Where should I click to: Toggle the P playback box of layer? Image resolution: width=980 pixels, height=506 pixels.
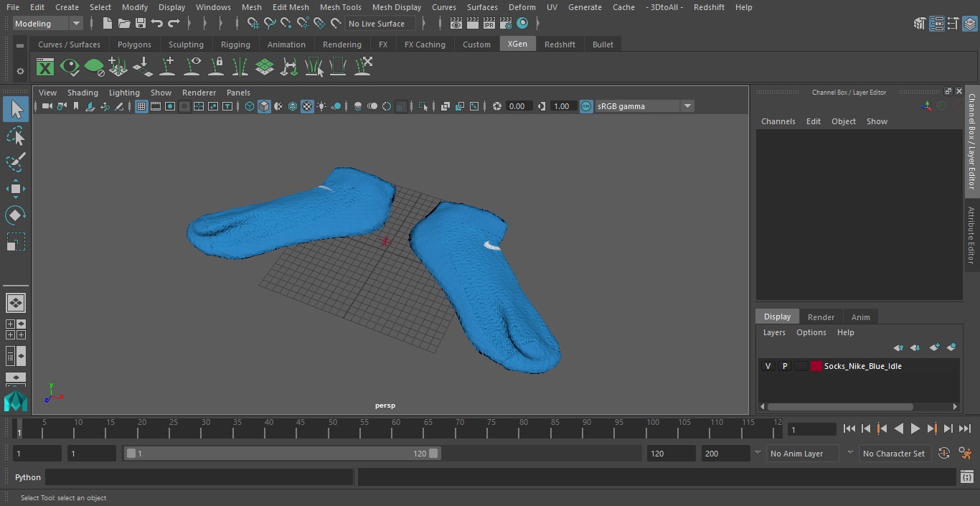click(785, 366)
